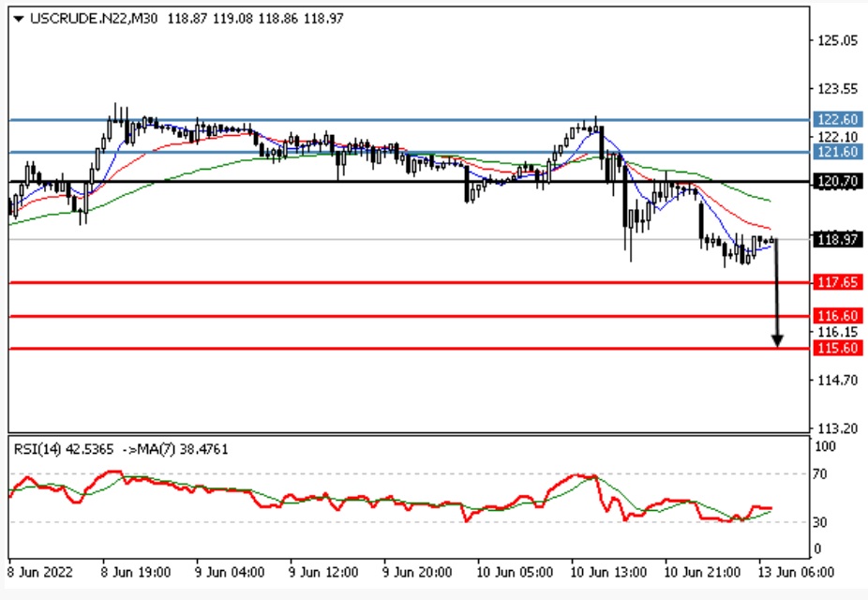Screen dimensions: 868x600
Task: Click the 123.55 price axis value
Action: [x=837, y=88]
